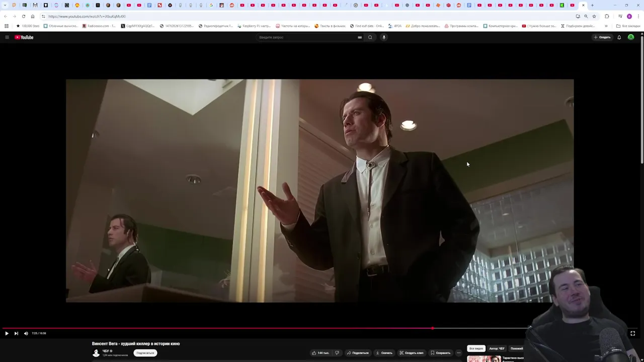Open the browser extensions puzzle icon

click(x=607, y=17)
